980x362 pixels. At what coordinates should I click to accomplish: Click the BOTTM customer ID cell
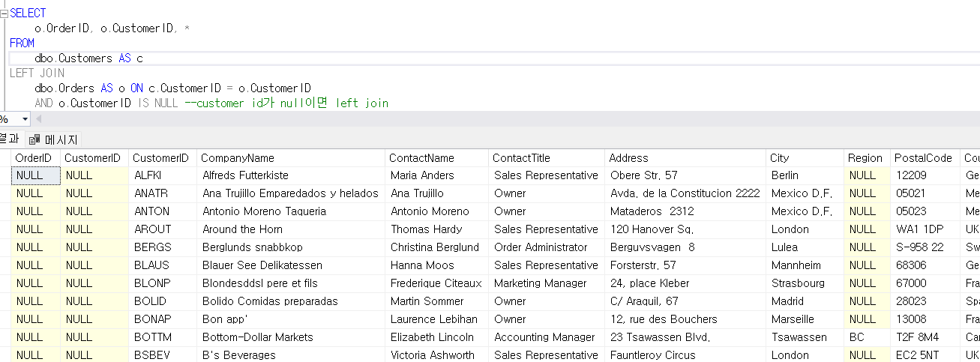click(x=162, y=337)
